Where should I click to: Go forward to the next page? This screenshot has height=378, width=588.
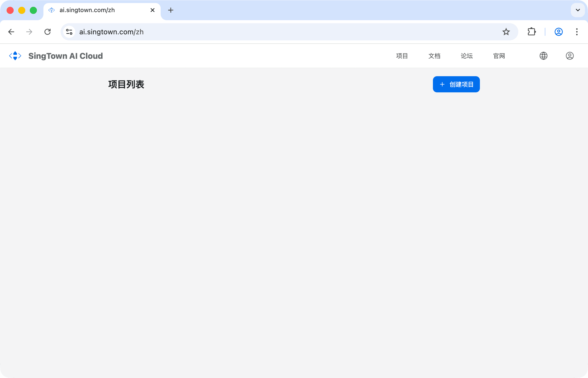29,32
